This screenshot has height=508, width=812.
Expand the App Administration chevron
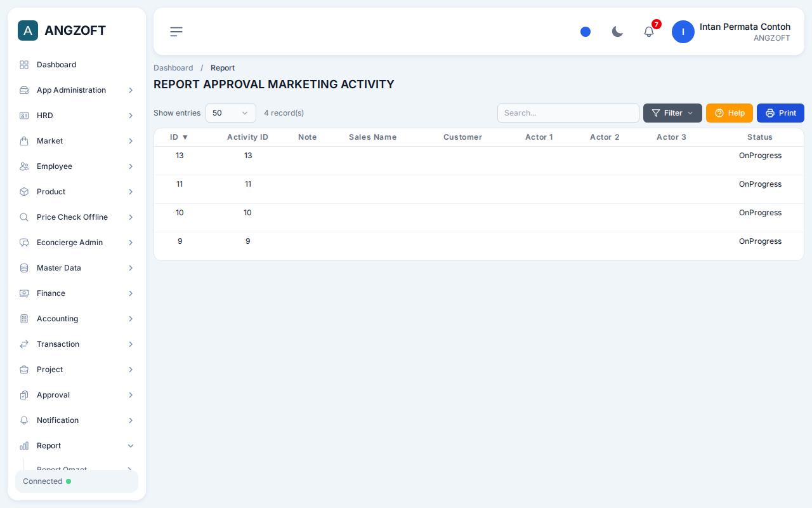click(x=131, y=90)
